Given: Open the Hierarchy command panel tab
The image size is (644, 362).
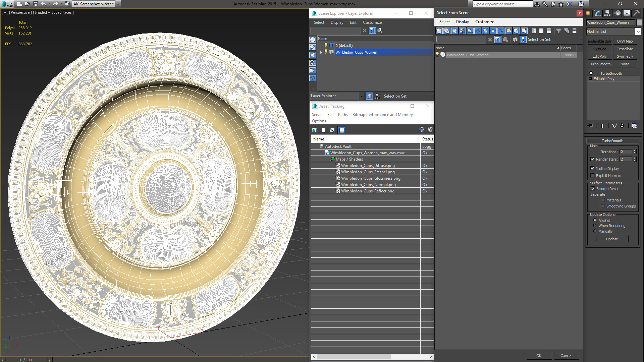Looking at the screenshot, I should tap(607, 13).
